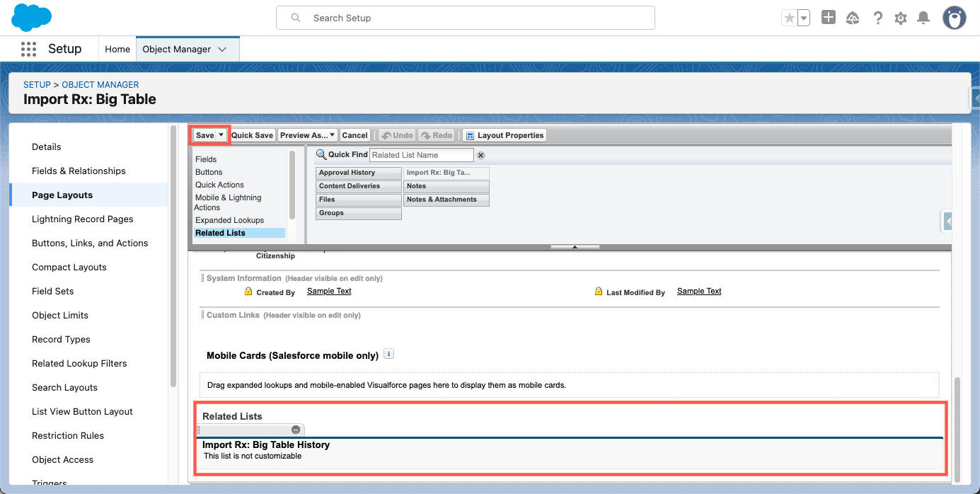Open the Object Manager tab chevron

(x=222, y=50)
